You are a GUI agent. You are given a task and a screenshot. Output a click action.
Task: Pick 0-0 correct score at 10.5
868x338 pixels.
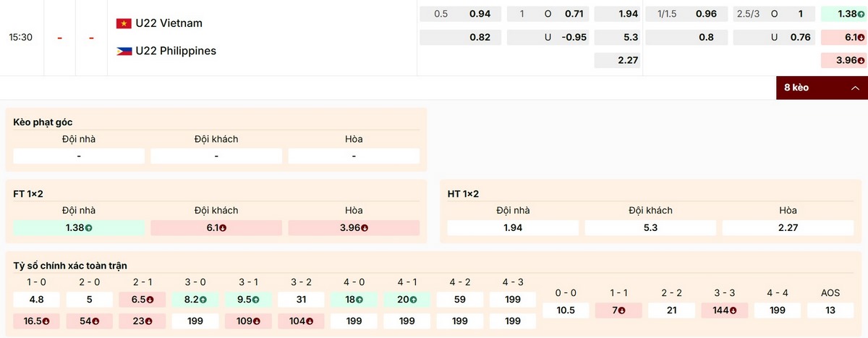pos(565,310)
